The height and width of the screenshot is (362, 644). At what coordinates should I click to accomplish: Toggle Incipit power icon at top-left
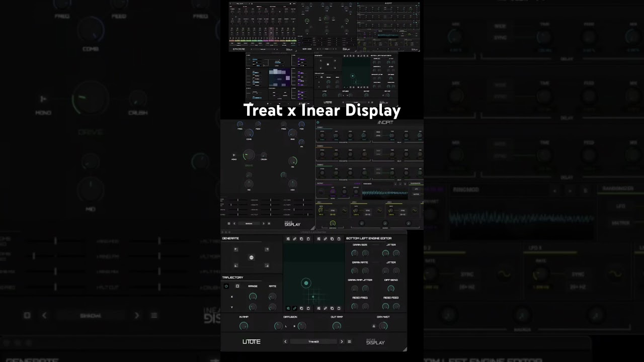tap(318, 122)
